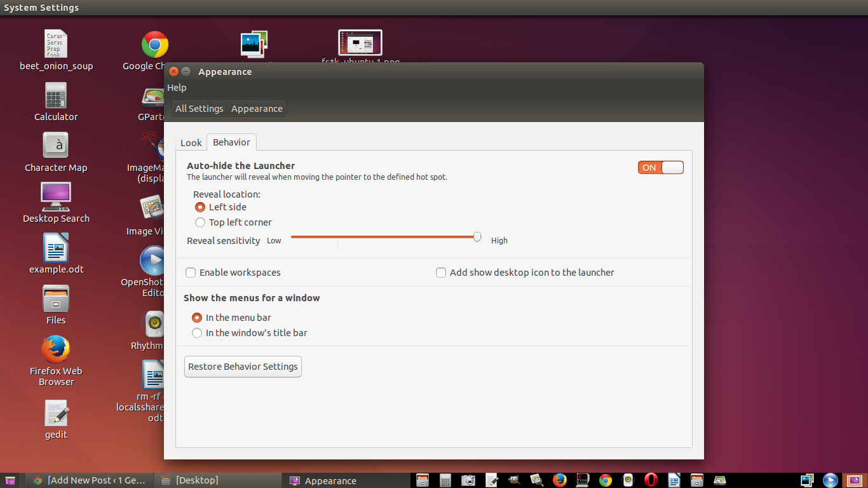Viewport: 868px width, 488px height.
Task: Go back to All Settings
Action: coord(199,109)
